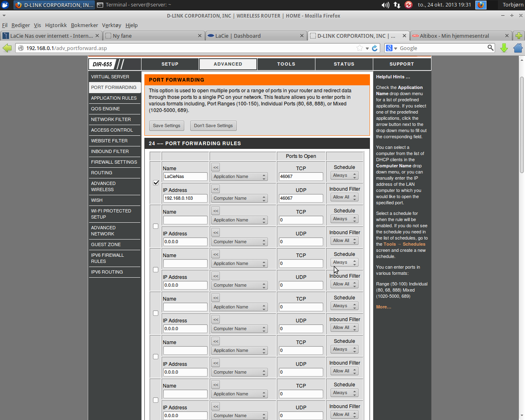Open second rule's Application Name dropdown

240,220
